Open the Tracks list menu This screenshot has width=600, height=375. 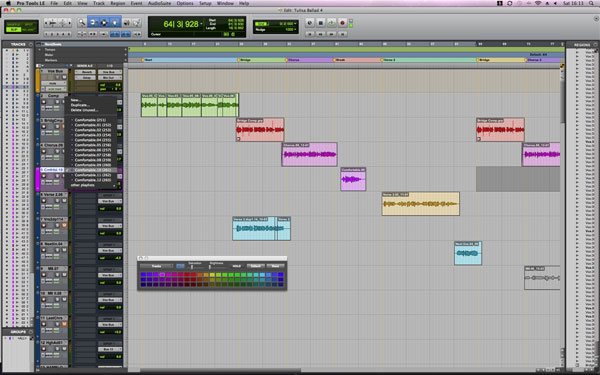(x=31, y=44)
